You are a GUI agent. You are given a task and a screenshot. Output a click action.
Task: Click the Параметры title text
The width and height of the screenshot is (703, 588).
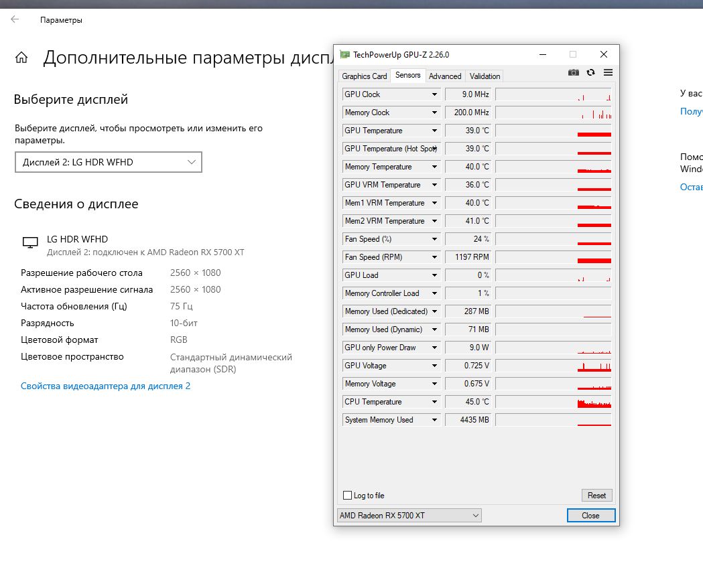(x=61, y=20)
